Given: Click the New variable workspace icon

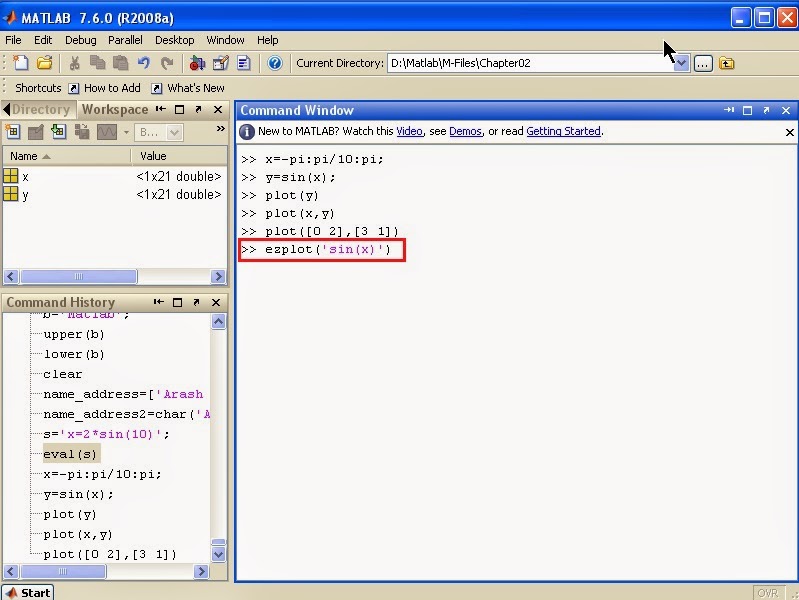Looking at the screenshot, I should [13, 132].
